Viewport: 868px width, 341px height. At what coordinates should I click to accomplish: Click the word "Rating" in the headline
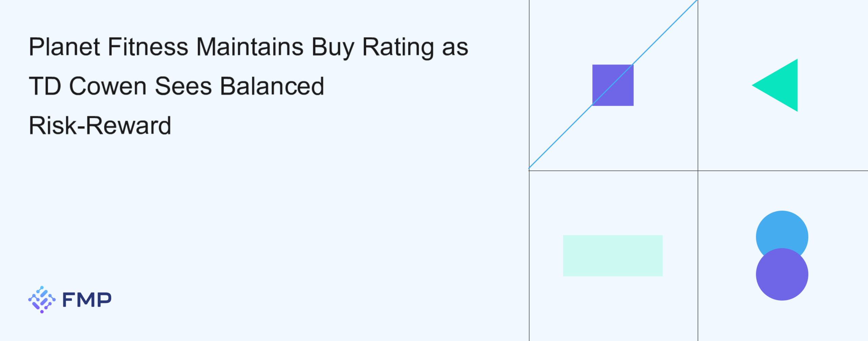click(x=398, y=48)
